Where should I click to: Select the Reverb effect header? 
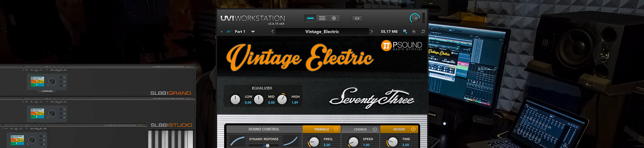point(399,129)
